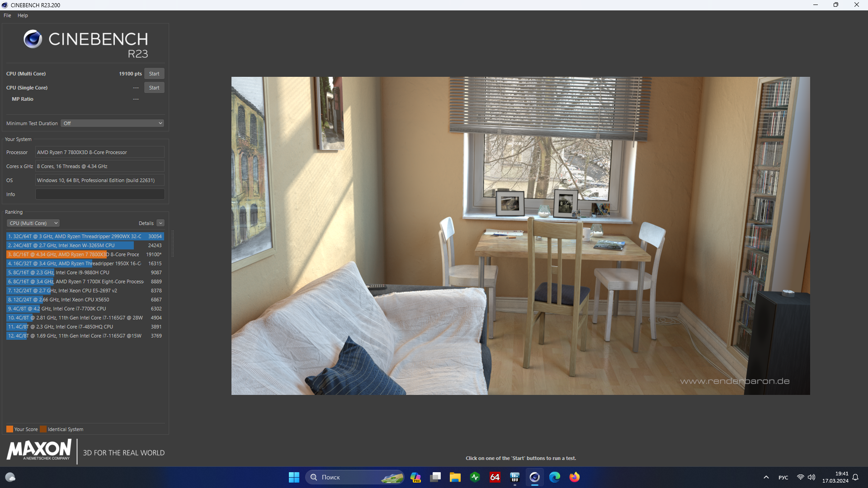Screen dimensions: 868x488
Task: Click the Identical System color swatch
Action: 43,429
